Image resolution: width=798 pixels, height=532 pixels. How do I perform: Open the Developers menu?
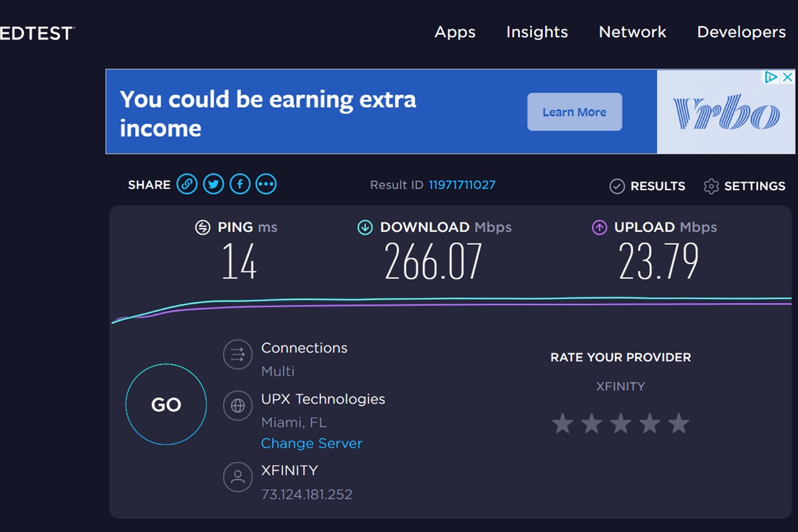(x=741, y=32)
